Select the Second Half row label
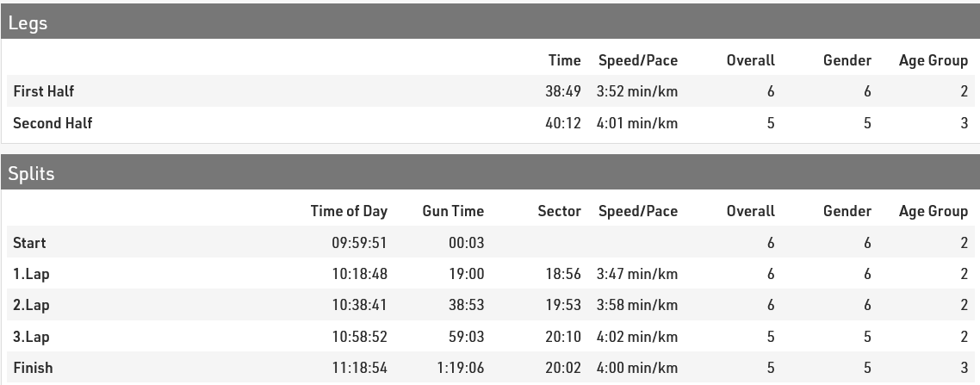The image size is (980, 385). click(53, 123)
